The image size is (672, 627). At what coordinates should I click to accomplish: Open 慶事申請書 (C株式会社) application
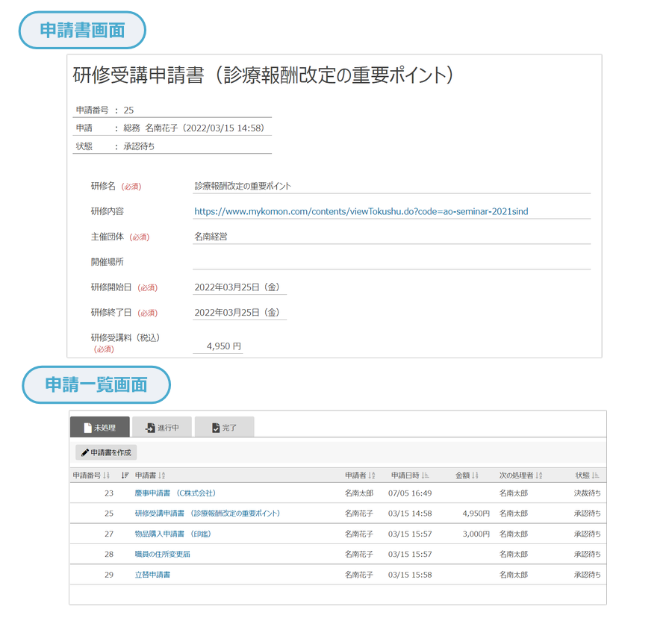coord(175,493)
